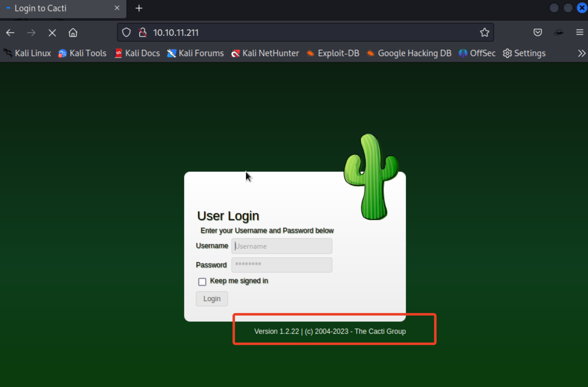This screenshot has height=387, width=588.
Task: Click into the Username field
Action: (282, 246)
